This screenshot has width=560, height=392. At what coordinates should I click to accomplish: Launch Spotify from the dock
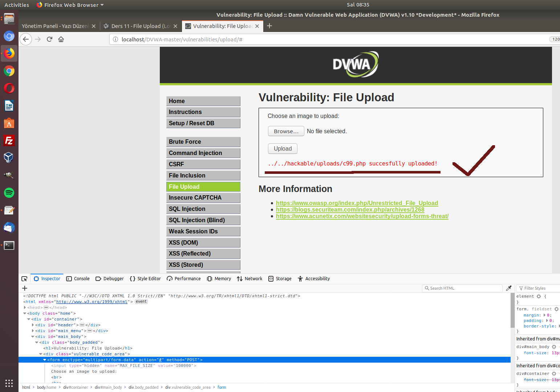pos(9,193)
